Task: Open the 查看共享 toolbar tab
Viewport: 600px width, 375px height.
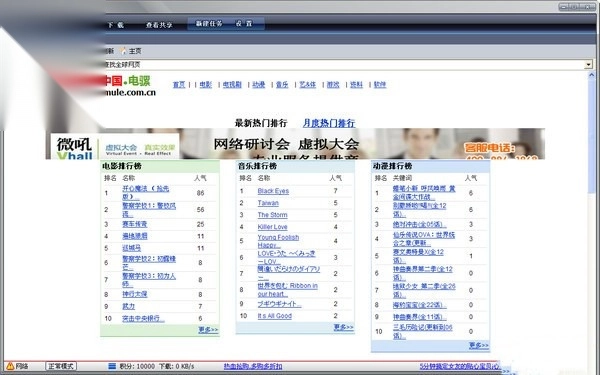Action: tap(159, 25)
